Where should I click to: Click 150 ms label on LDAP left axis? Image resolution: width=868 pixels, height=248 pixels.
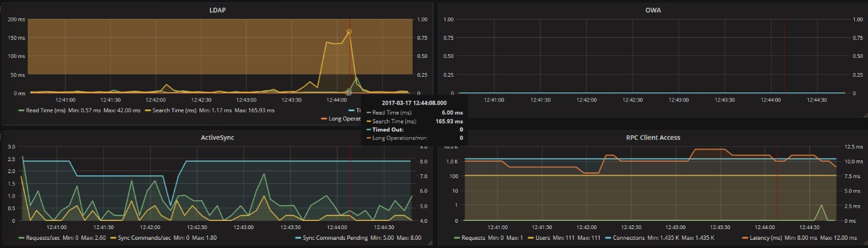16,38
